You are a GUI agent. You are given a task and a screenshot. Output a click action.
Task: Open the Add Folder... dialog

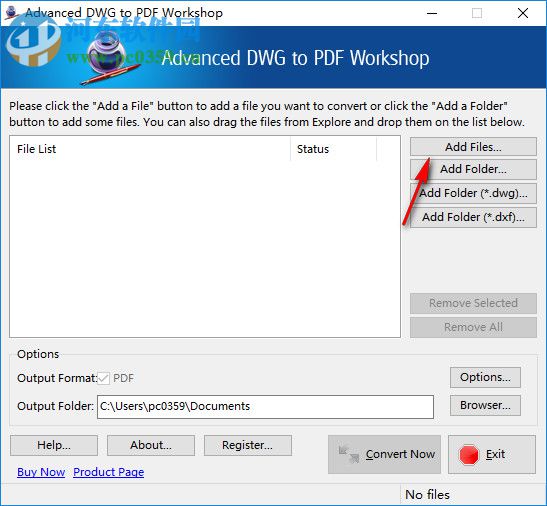pyautogui.click(x=473, y=169)
